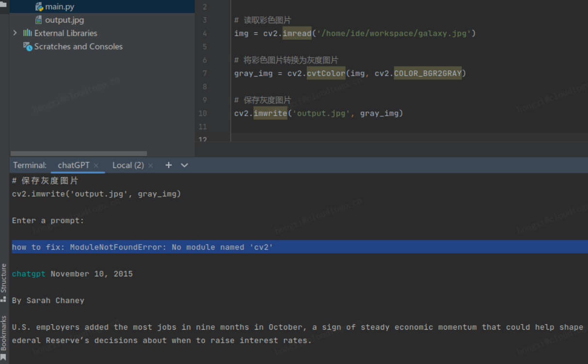
Task: Click the image file icon beside output.jpg
Action: pos(39,20)
